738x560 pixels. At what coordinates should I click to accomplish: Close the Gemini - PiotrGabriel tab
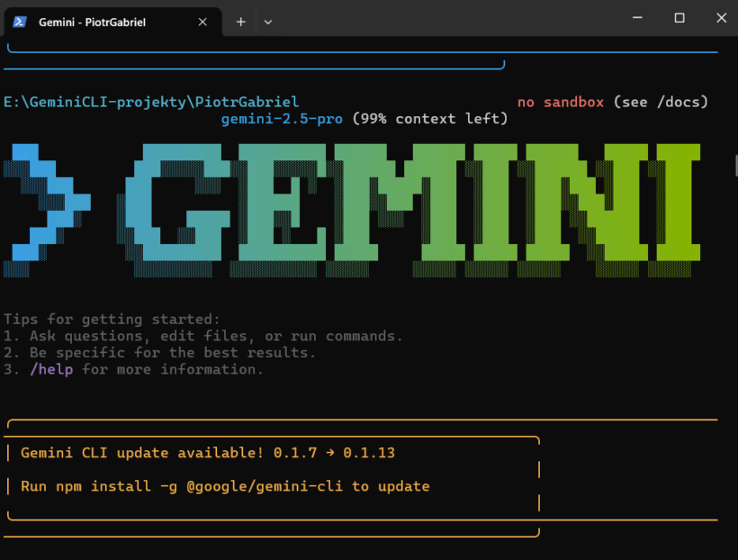point(202,23)
